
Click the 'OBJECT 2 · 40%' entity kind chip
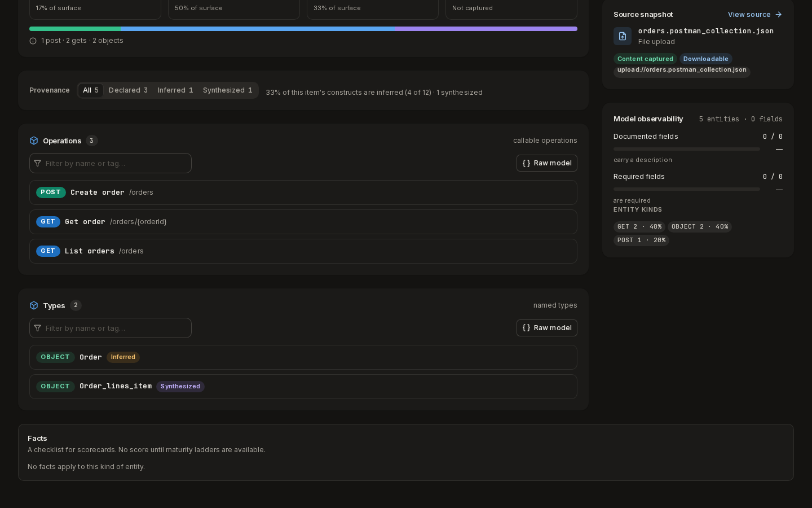point(700,226)
